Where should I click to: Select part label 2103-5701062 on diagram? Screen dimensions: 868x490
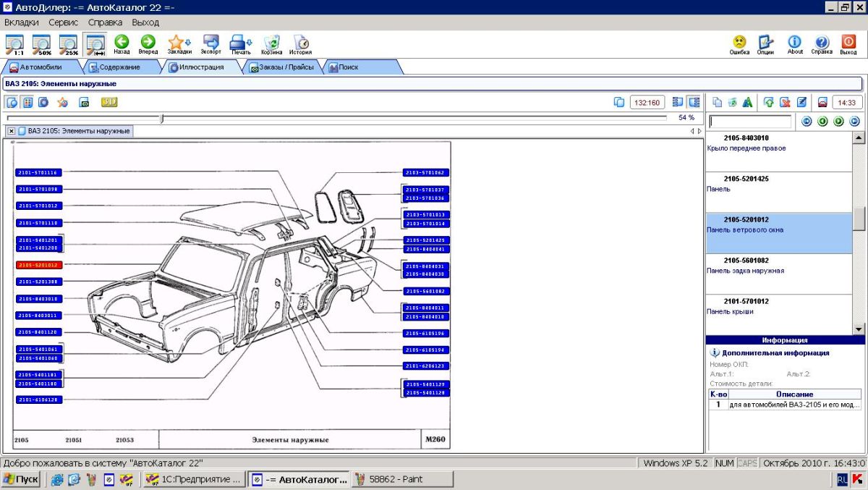point(427,173)
